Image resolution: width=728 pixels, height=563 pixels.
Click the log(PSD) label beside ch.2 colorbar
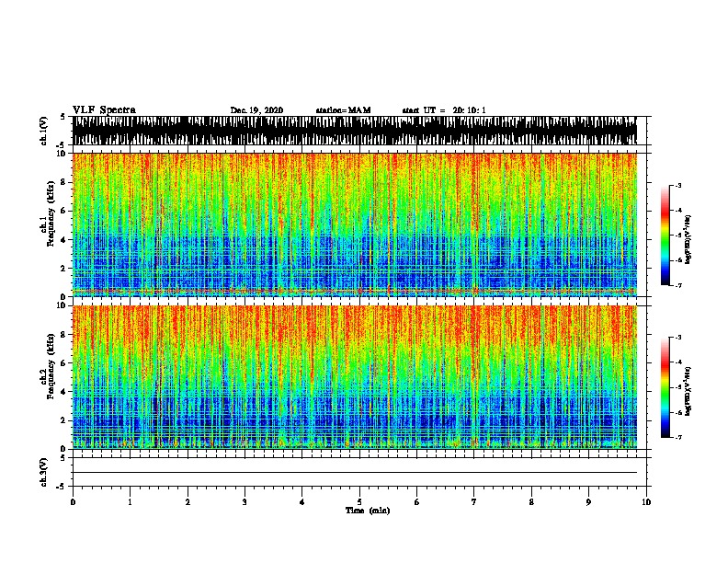[688, 392]
